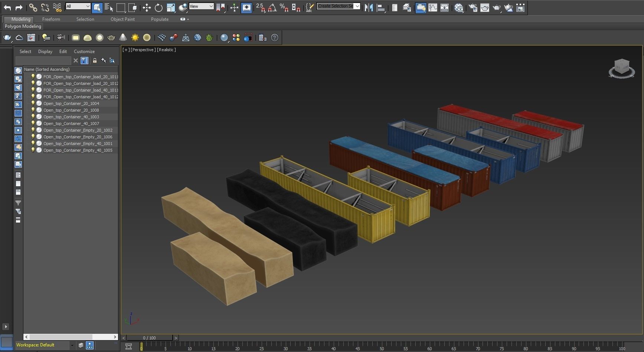The width and height of the screenshot is (644, 352).
Task: Click the Polygon Modeling panel button
Action: [23, 26]
